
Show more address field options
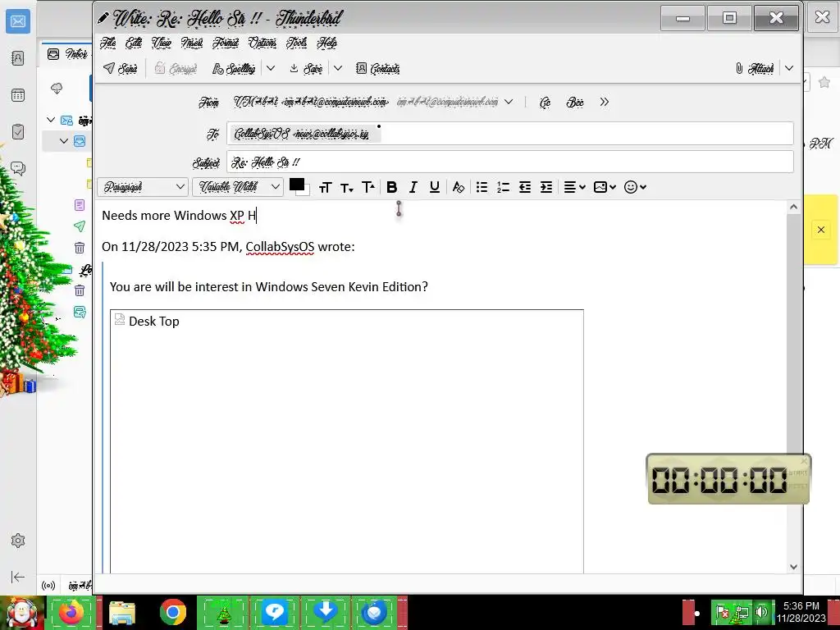[x=605, y=102]
